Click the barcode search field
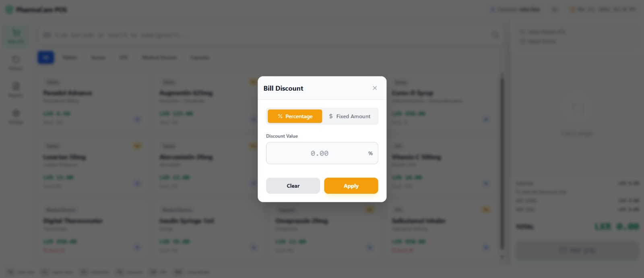644x278 pixels. (x=266, y=35)
